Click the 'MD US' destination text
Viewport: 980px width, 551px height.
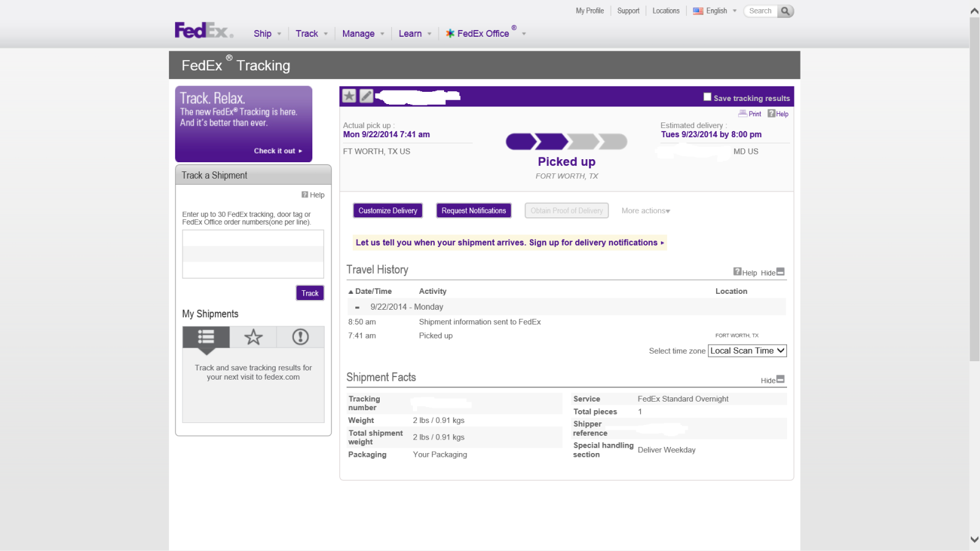tap(746, 152)
